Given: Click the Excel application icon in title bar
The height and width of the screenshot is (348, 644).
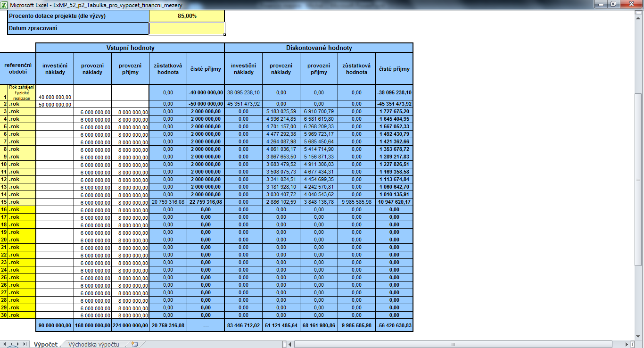Looking at the screenshot, I should click(x=4, y=4).
